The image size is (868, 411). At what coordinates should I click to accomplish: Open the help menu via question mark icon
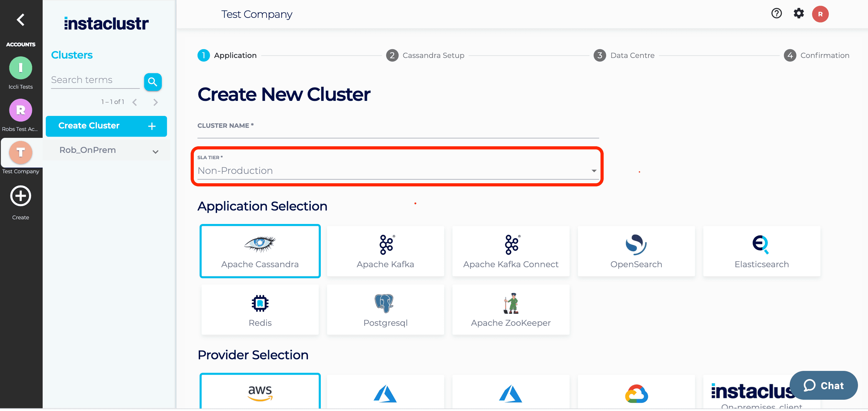[776, 14]
